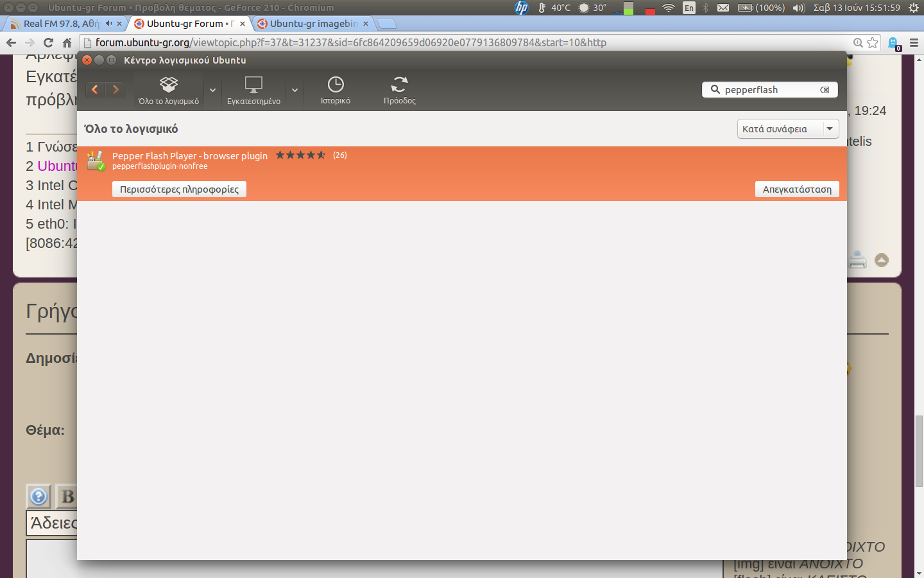The image size is (924, 578).
Task: Click the Chromium extension icon with badge
Action: point(894,43)
